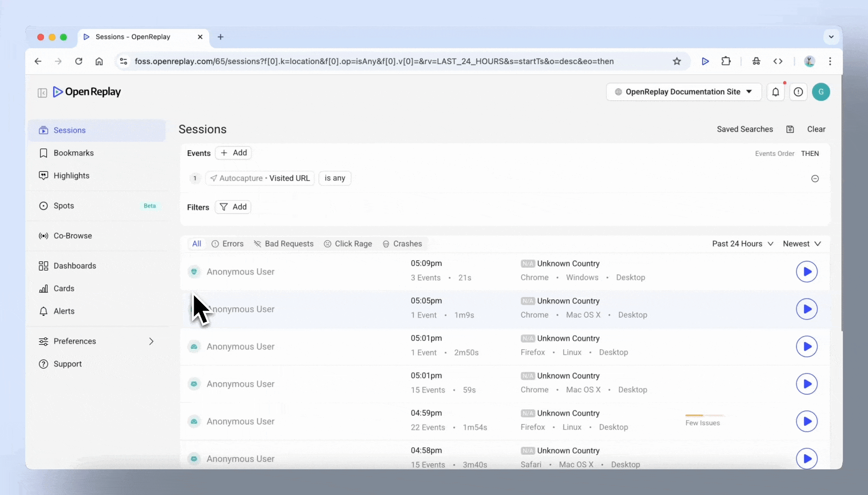Screen dimensions: 868x495
Task: Click the OpenReplay logo
Action: tap(87, 92)
